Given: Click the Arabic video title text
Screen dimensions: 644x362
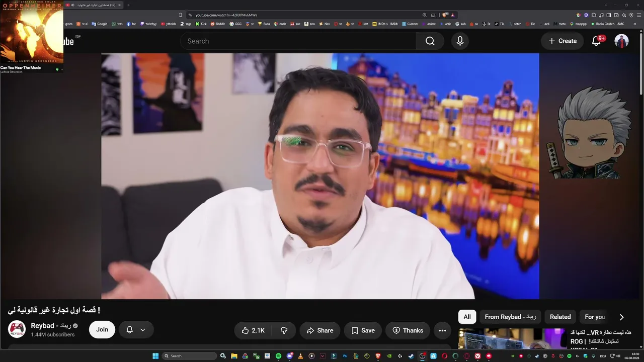Looking at the screenshot, I should (x=54, y=310).
